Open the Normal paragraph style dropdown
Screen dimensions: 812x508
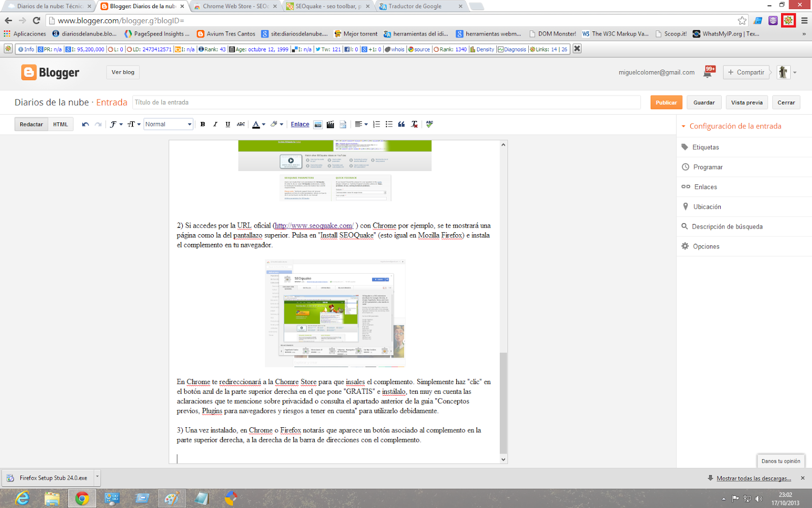(x=168, y=124)
